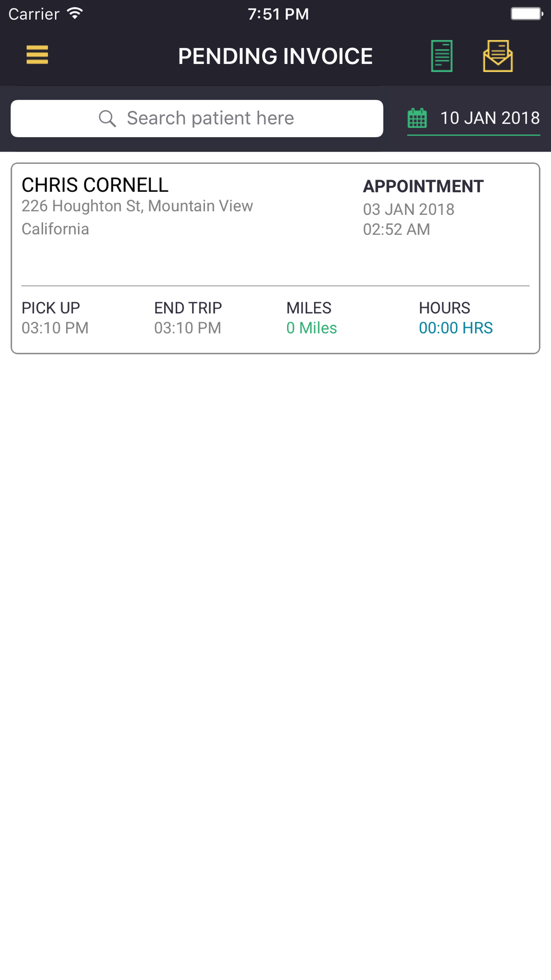Open the green calendar icon
The image size is (551, 980).
click(x=417, y=119)
